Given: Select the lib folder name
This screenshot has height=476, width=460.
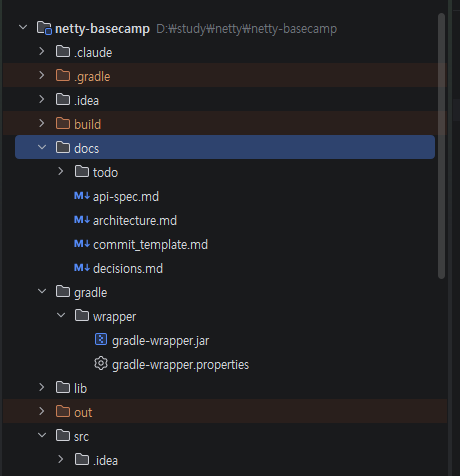Looking at the screenshot, I should (x=80, y=389).
